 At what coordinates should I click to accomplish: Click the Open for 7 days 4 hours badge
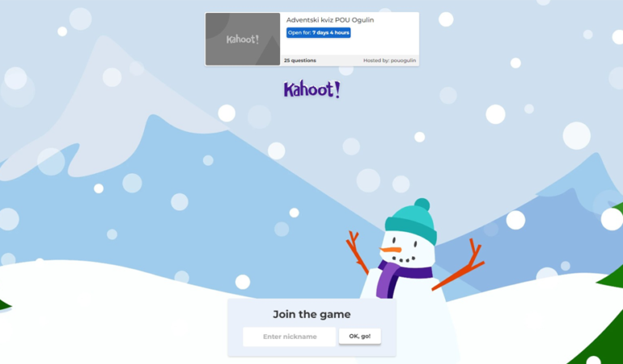[318, 32]
